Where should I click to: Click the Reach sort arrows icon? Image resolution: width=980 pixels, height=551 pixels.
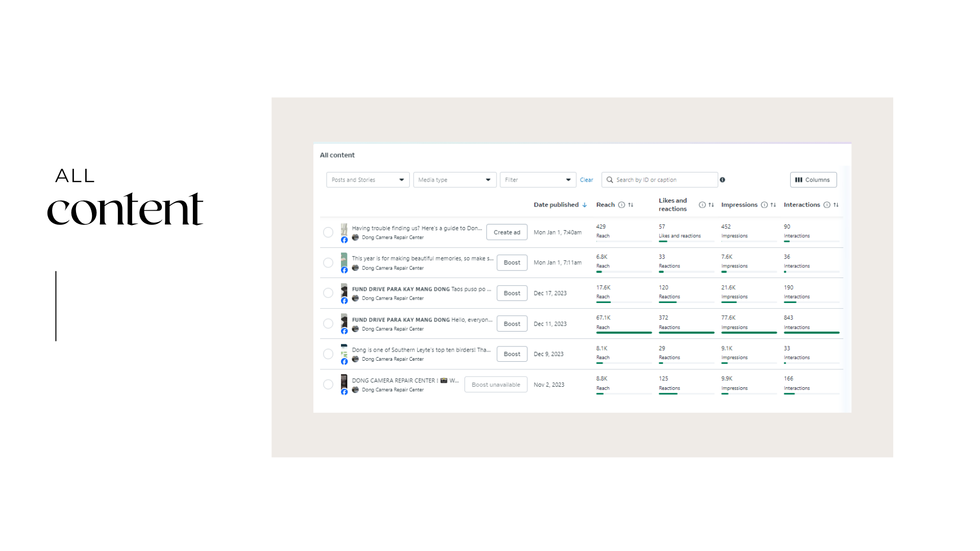(x=631, y=205)
